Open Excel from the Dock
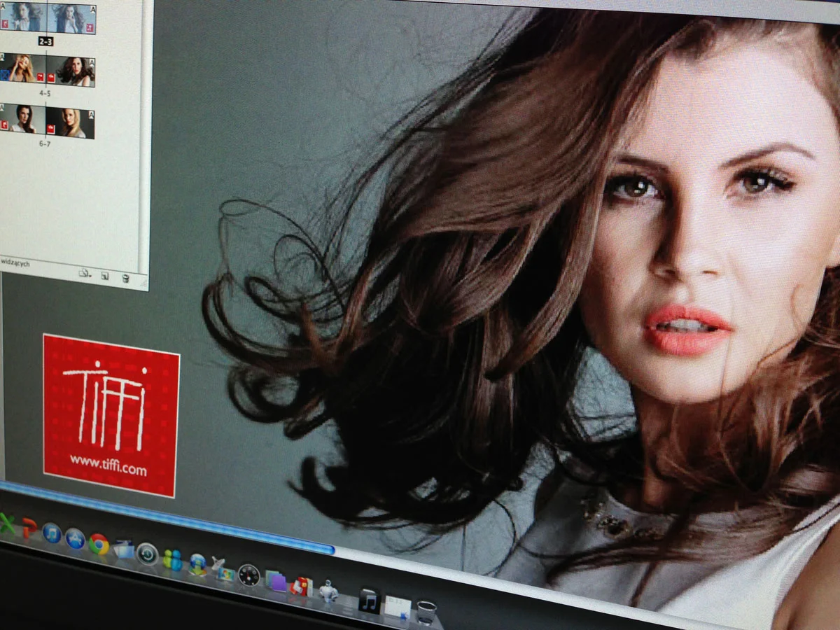840x630 pixels. (7, 524)
